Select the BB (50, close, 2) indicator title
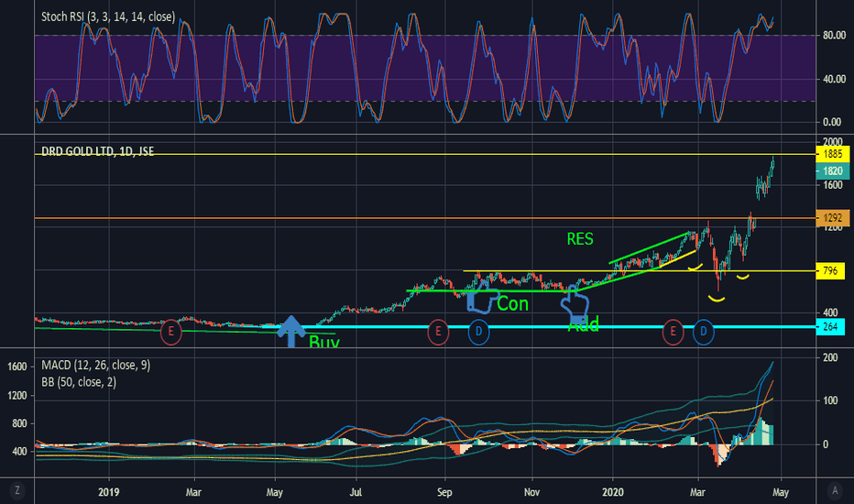This screenshot has height=504, width=854. pos(79,382)
